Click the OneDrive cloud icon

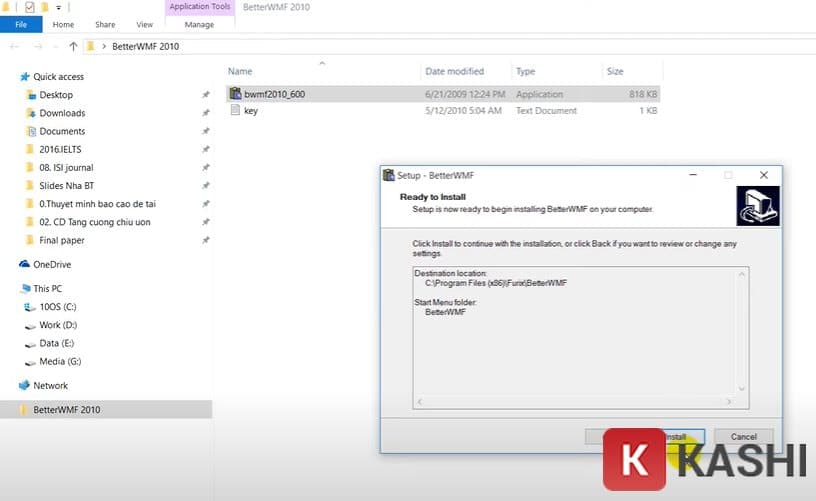(x=24, y=264)
